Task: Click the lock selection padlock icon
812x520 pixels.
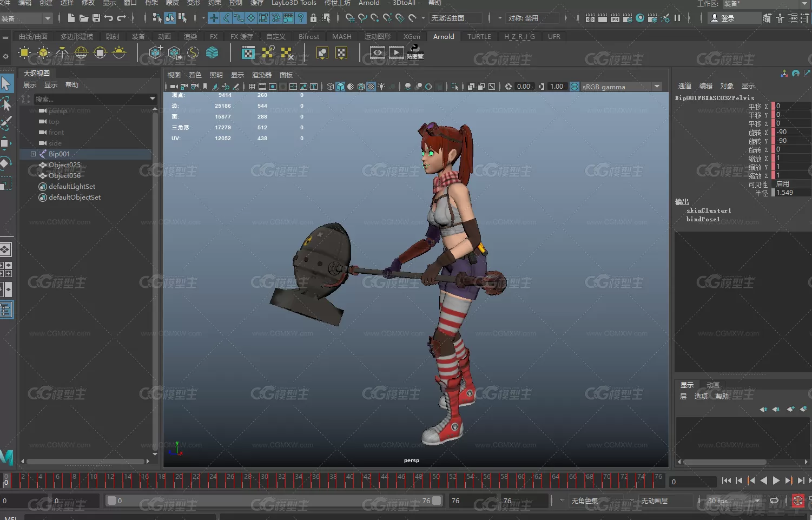Action: pos(313,18)
